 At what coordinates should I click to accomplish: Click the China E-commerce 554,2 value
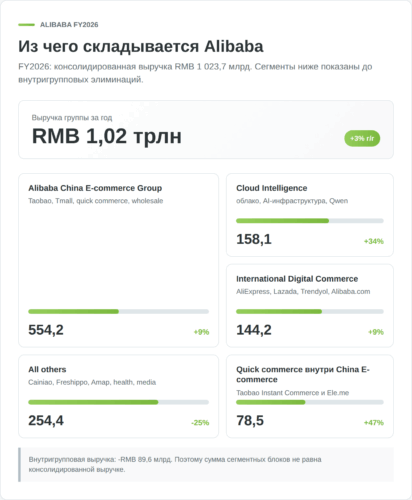[46, 330]
